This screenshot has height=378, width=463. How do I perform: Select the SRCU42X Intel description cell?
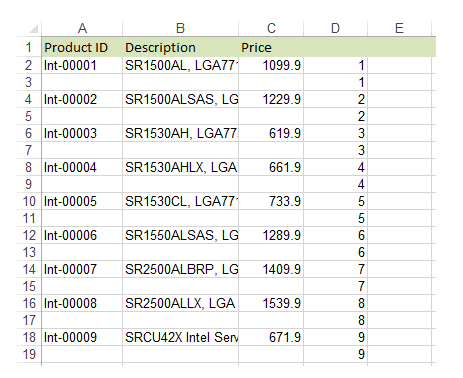pyautogui.click(x=180, y=337)
